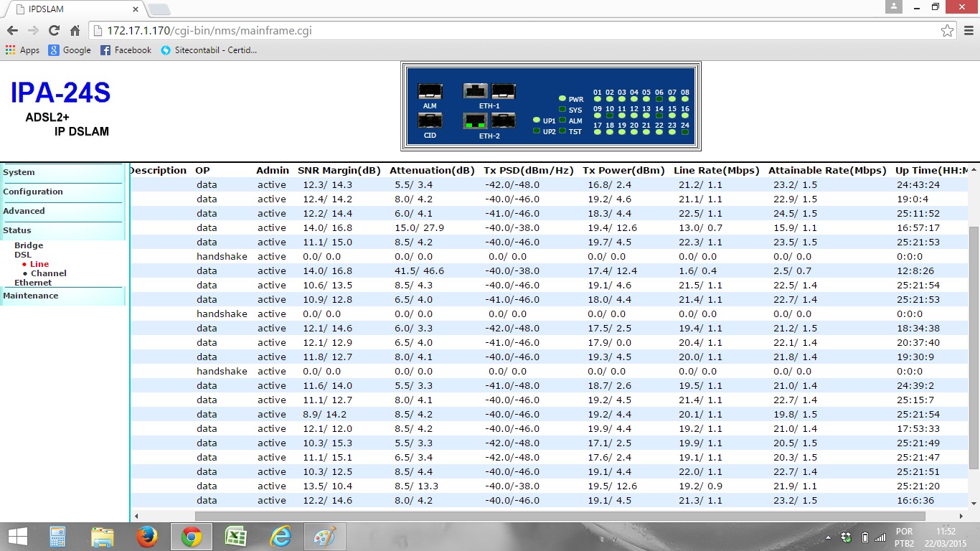Click the PWR status LED

(562, 99)
